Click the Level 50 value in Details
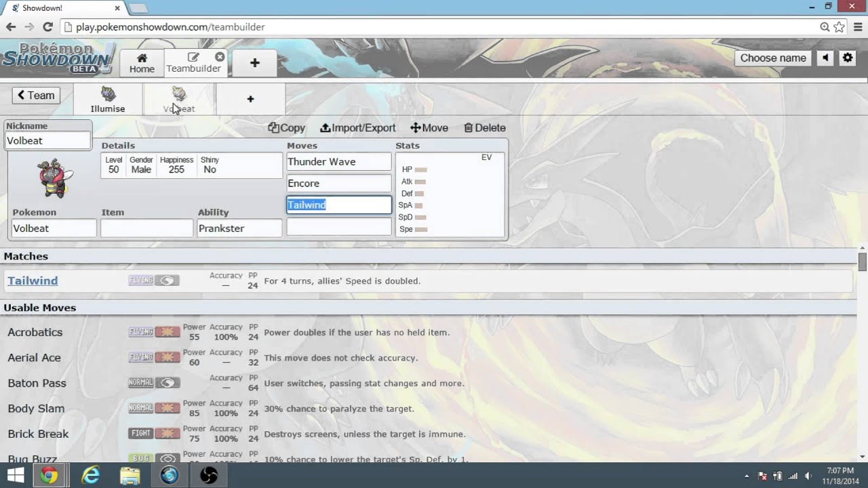868x488 pixels. tap(114, 169)
